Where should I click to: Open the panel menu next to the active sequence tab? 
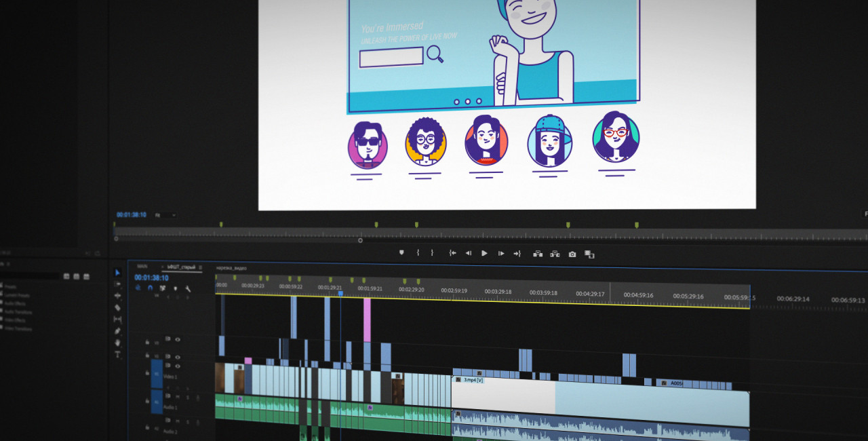(201, 267)
